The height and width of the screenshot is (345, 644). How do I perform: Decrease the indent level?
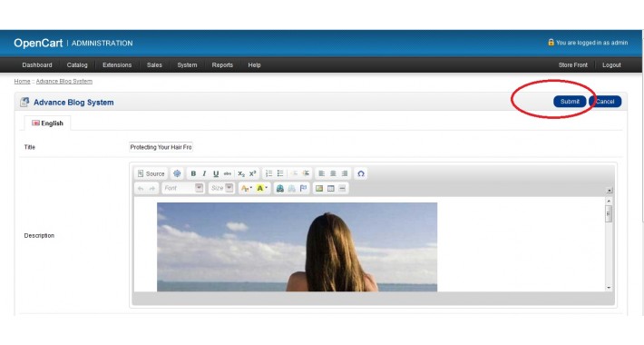pyautogui.click(x=294, y=173)
